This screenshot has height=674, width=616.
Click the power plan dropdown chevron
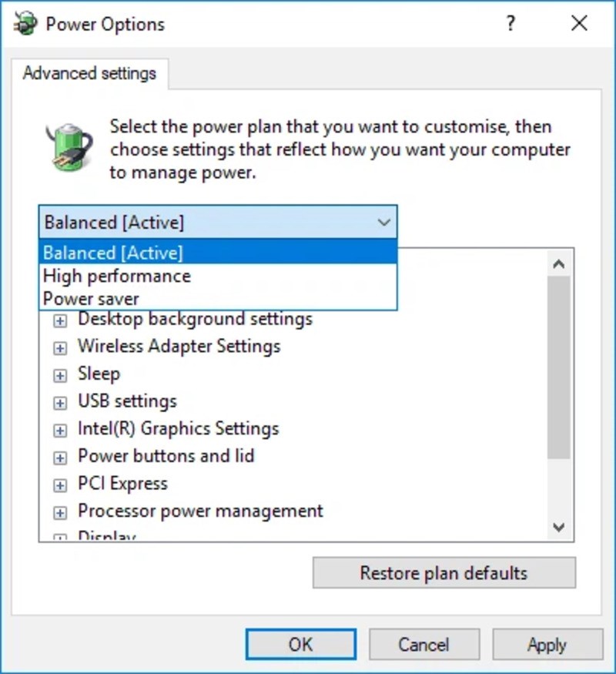(384, 222)
